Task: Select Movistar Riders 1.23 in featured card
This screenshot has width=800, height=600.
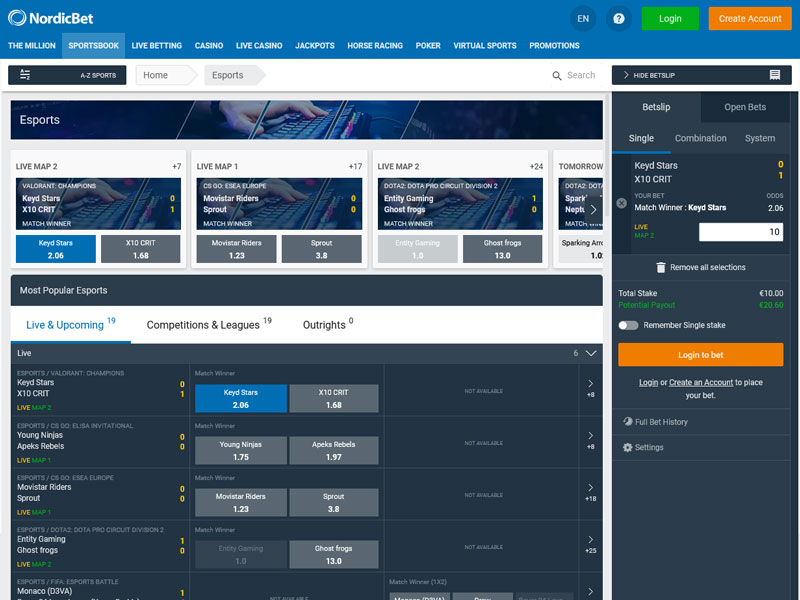Action: click(236, 249)
